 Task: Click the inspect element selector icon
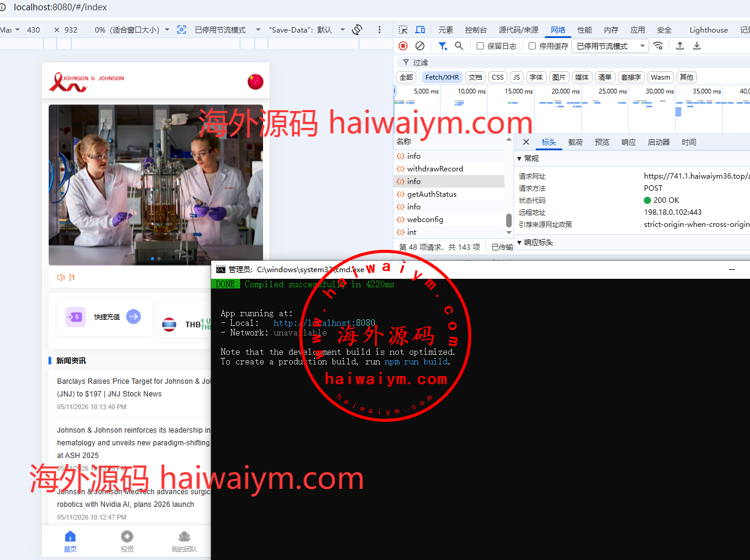tap(403, 30)
